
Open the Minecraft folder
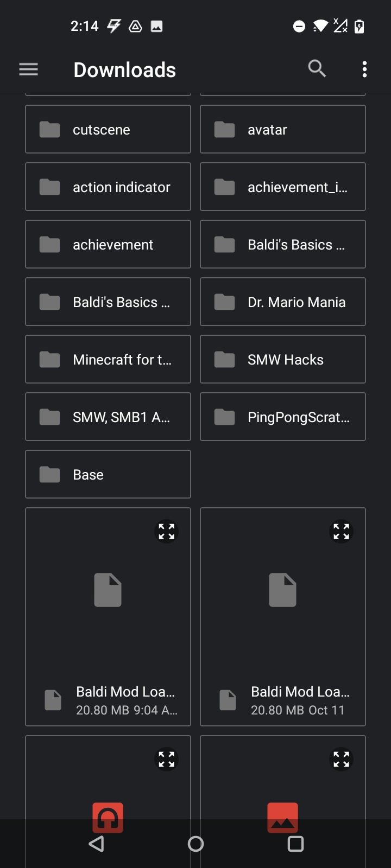tap(108, 360)
